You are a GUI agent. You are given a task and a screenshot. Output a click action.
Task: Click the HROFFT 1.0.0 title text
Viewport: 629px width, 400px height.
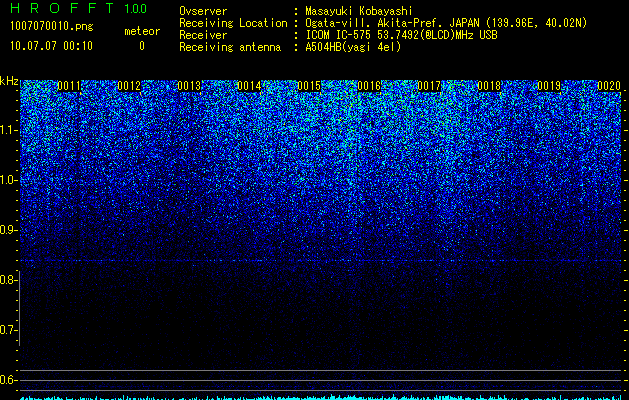[x=79, y=8]
